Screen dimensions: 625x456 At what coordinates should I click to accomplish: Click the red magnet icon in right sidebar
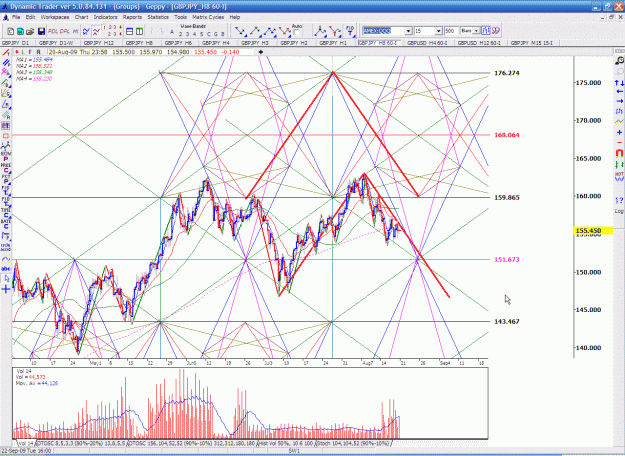619,153
